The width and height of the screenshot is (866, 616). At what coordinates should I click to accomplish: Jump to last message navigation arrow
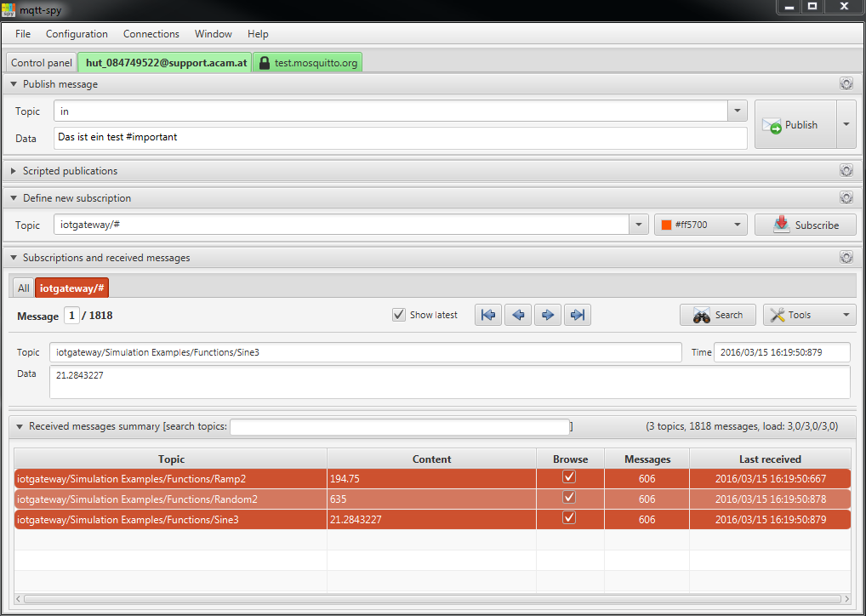click(x=578, y=315)
